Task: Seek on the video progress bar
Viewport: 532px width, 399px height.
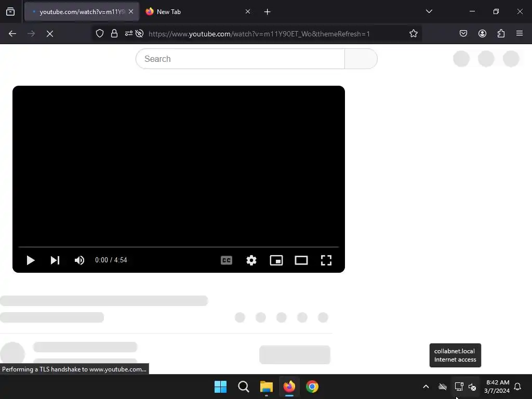Action: [179, 247]
